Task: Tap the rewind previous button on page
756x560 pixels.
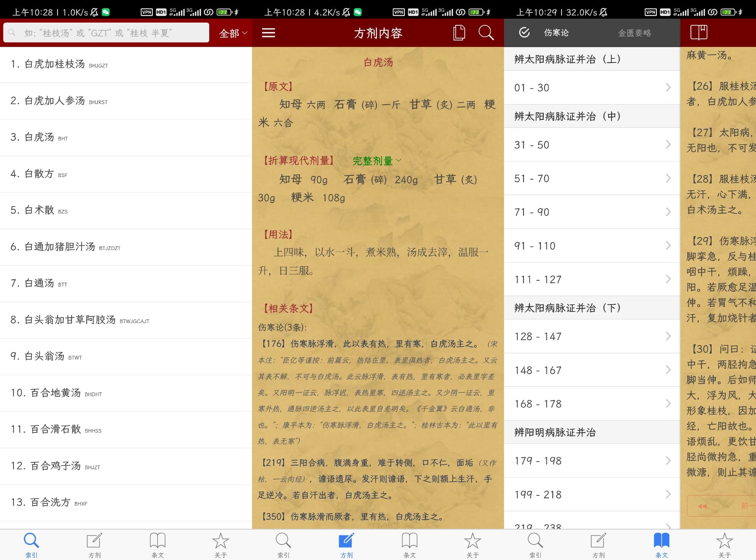Action: click(x=702, y=506)
